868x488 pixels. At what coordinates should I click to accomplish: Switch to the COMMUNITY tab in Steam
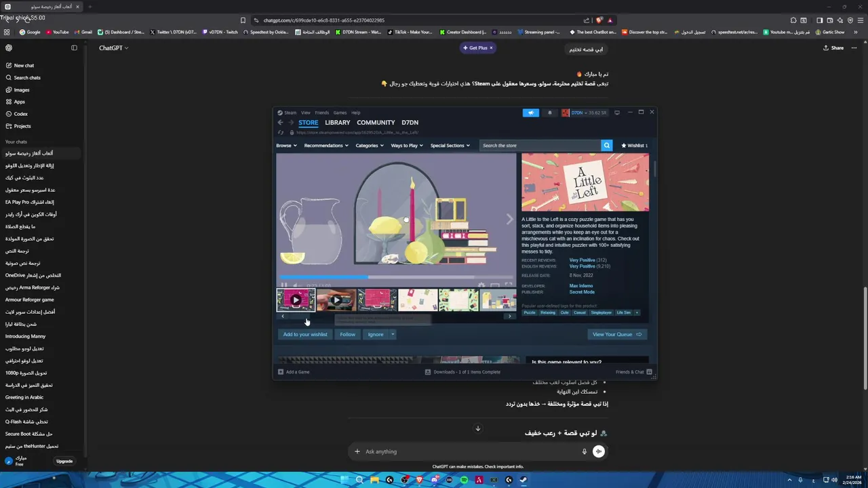pyautogui.click(x=376, y=123)
